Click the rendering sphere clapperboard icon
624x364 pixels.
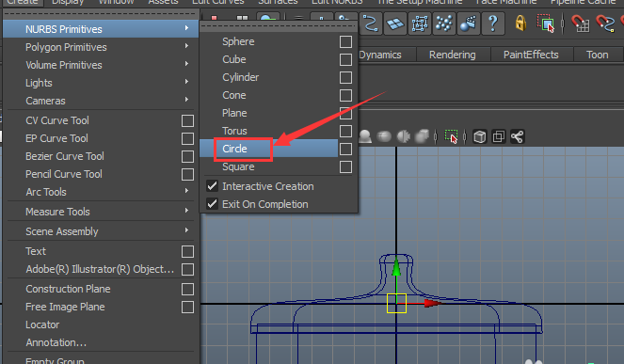tap(468, 24)
